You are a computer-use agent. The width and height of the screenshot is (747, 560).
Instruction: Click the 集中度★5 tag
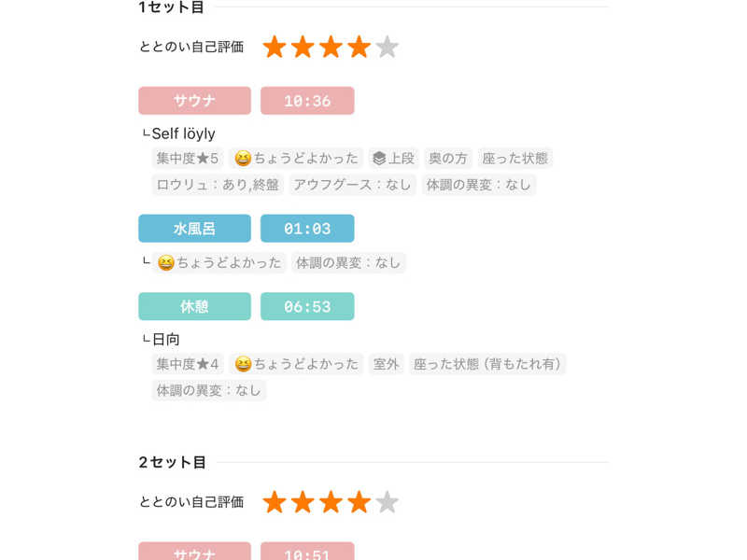[x=188, y=158]
